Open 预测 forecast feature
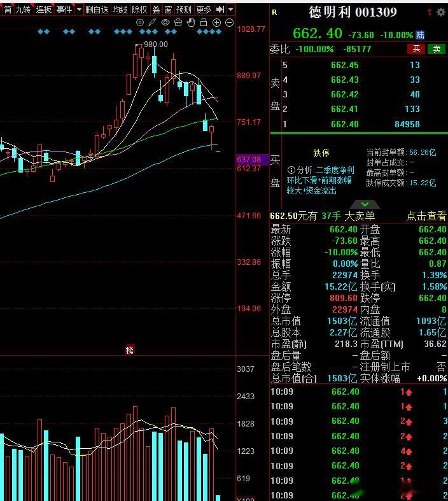The height and width of the screenshot is (501, 448). pyautogui.click(x=184, y=10)
